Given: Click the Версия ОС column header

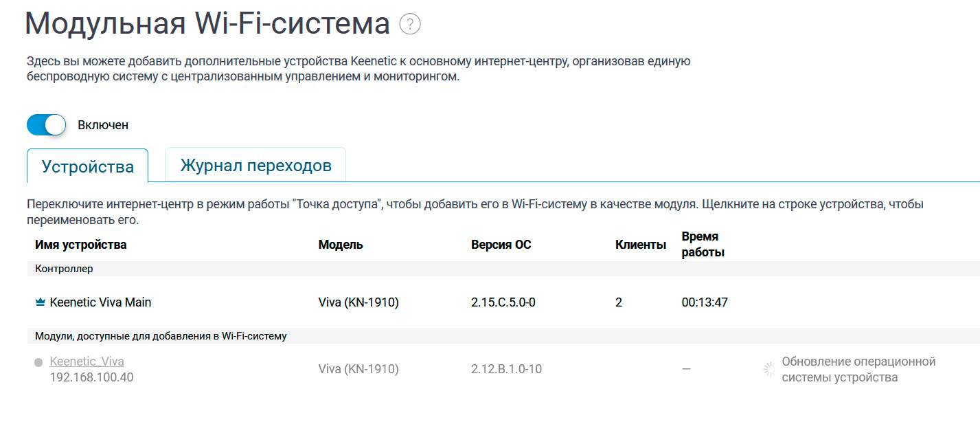Looking at the screenshot, I should (501, 245).
